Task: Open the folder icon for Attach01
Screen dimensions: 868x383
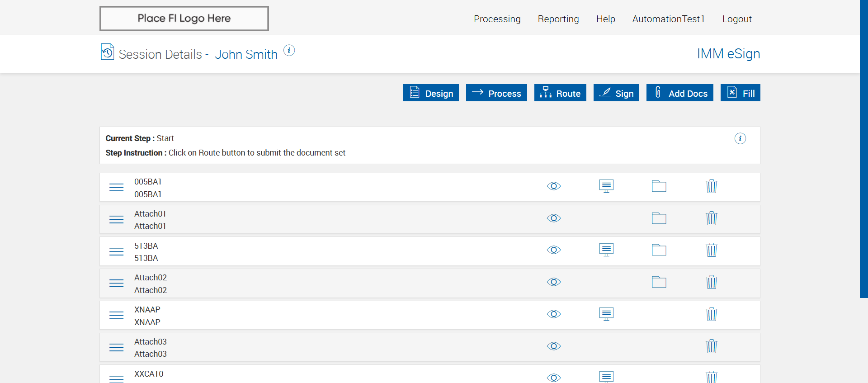Action: [x=659, y=218]
